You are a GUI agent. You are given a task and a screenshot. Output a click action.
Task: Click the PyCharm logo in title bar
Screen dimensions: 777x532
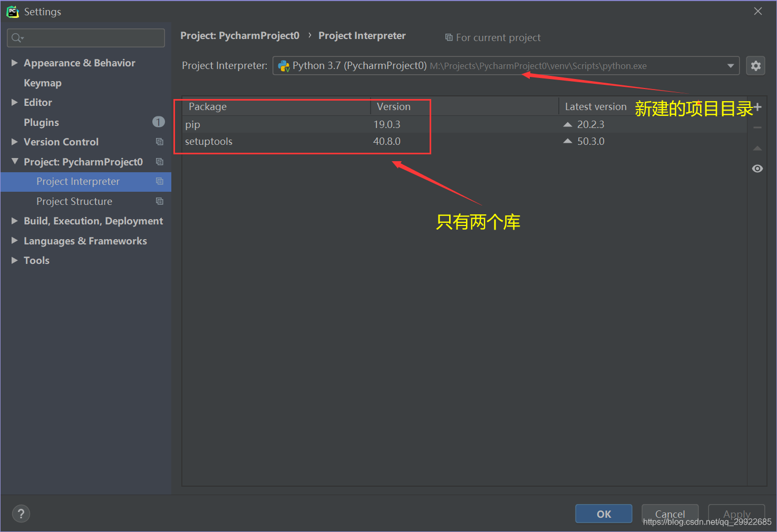tap(12, 12)
